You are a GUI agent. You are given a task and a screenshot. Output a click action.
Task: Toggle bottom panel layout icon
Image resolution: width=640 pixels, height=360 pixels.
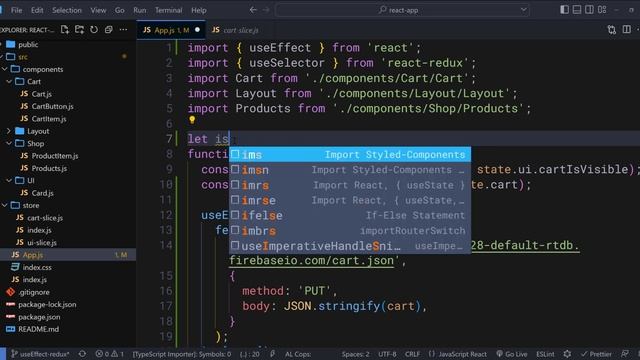[577, 9]
